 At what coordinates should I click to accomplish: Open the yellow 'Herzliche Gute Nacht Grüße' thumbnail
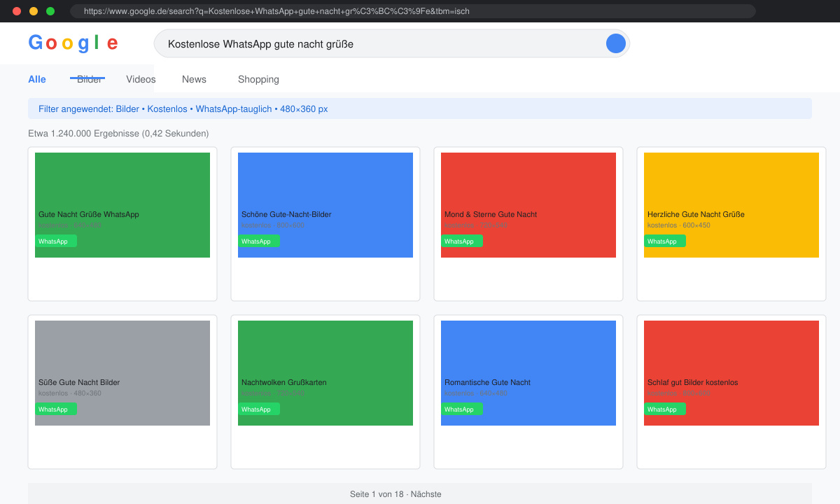coord(731,205)
